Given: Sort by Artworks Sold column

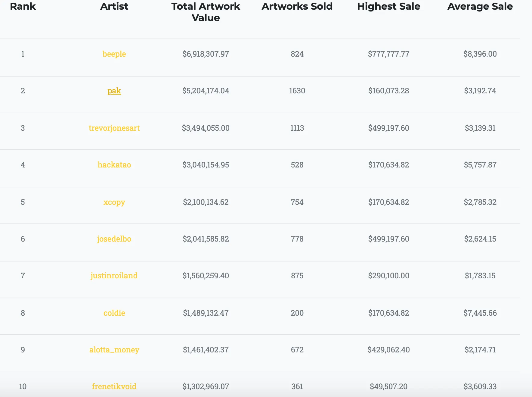Looking at the screenshot, I should [297, 6].
